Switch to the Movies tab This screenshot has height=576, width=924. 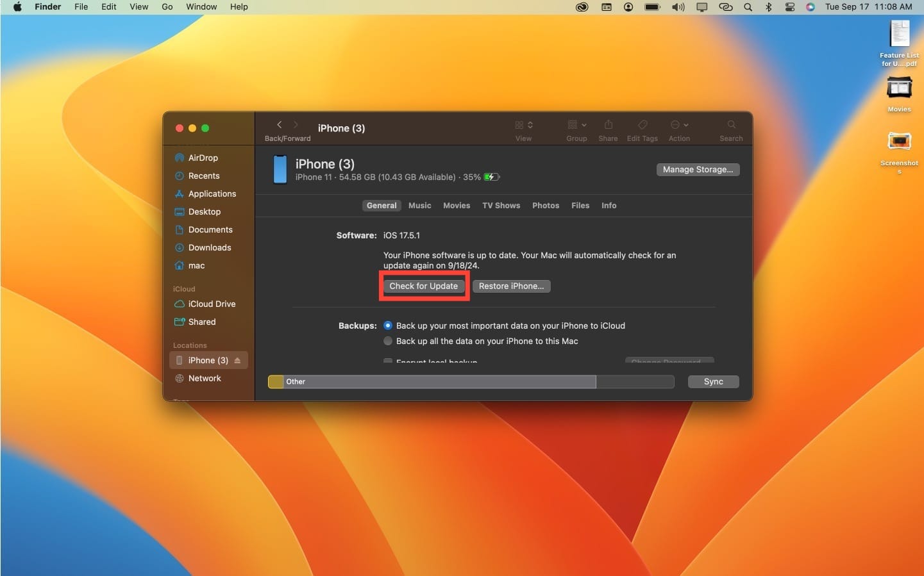point(457,206)
